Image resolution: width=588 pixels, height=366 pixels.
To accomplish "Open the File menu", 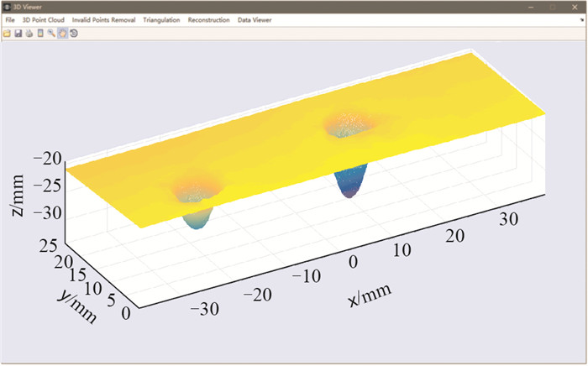I will point(10,19).
